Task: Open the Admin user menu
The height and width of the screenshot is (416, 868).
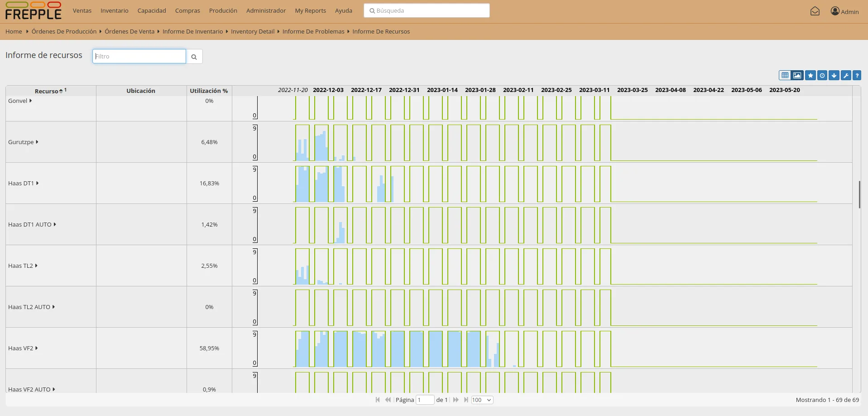Action: click(845, 11)
